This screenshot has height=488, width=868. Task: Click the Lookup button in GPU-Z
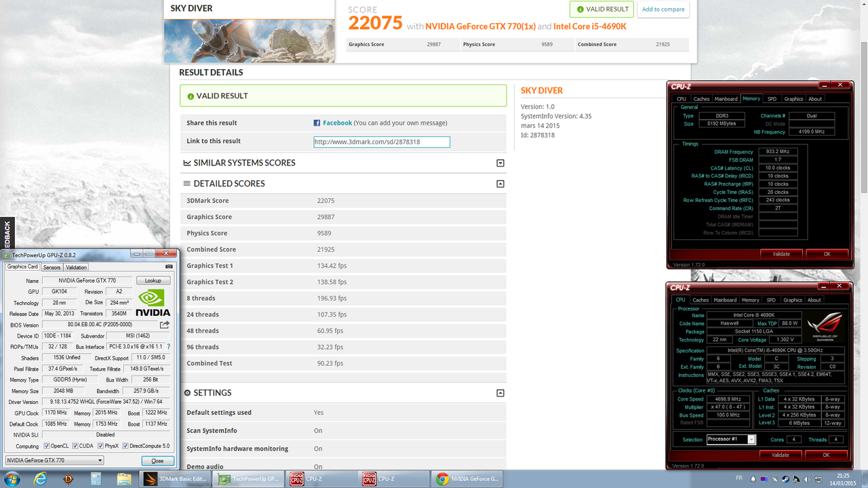[x=153, y=281]
